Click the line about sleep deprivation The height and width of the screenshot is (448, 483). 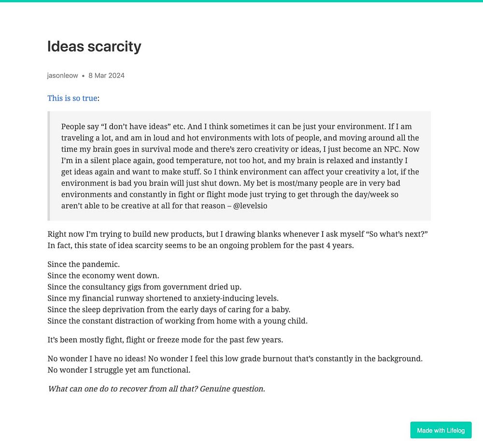169,309
